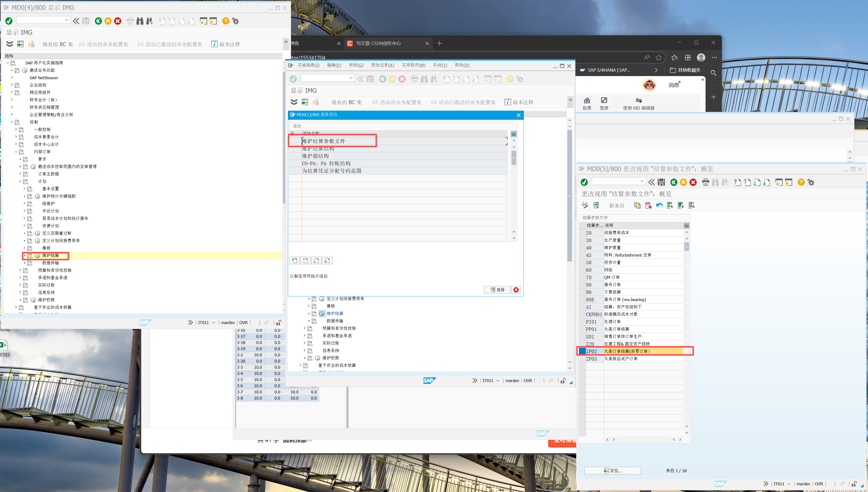Click the green Back arrow icon

(x=98, y=21)
